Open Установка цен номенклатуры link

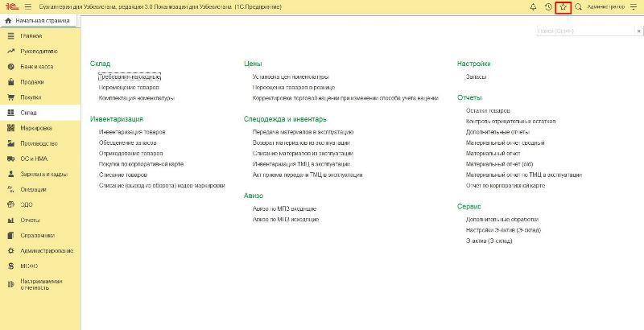(x=291, y=76)
